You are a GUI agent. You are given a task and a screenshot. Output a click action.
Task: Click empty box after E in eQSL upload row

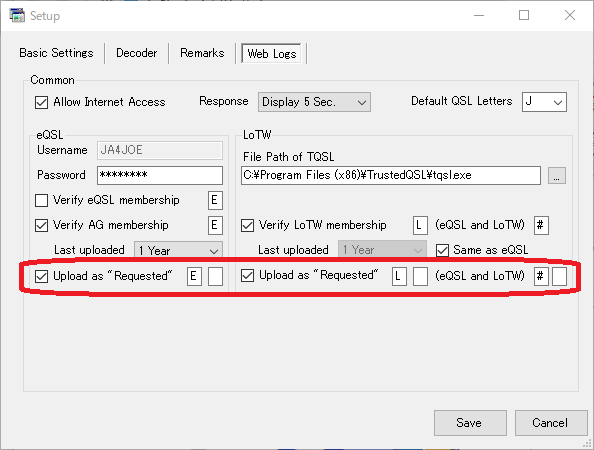pyautogui.click(x=215, y=276)
